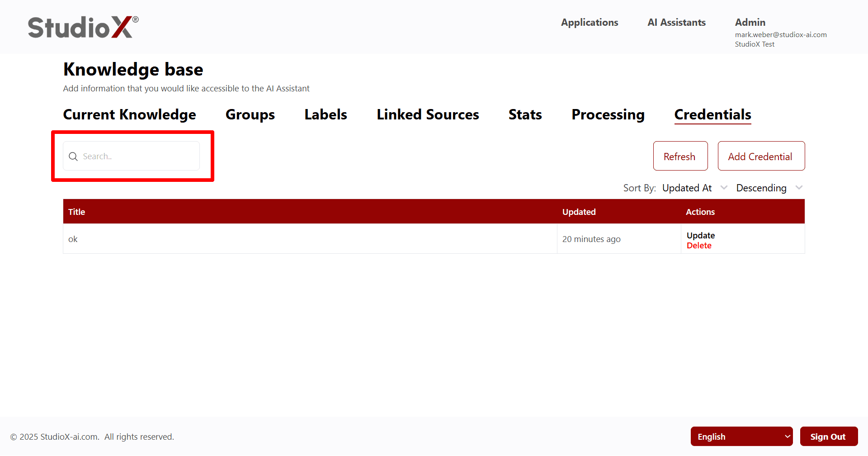View the Stats tab
Viewport: 868px width, 456px height.
point(525,114)
